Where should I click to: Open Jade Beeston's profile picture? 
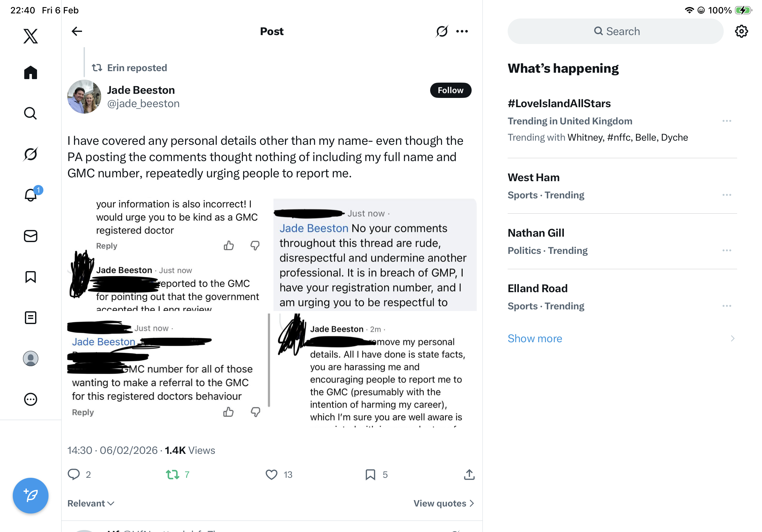click(84, 97)
